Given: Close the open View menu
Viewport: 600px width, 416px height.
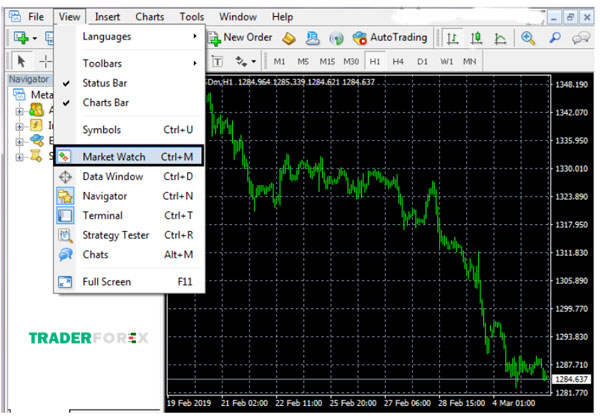Looking at the screenshot, I should point(69,17).
